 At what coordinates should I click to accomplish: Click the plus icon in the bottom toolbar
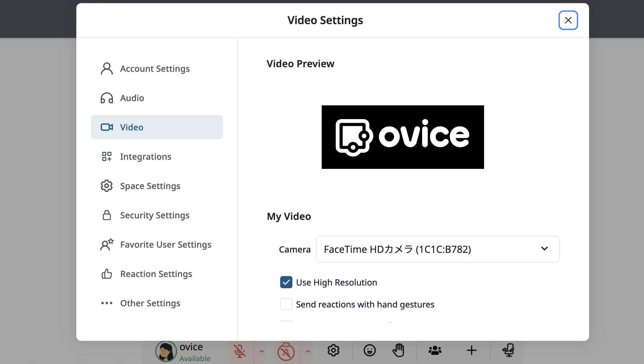471,351
